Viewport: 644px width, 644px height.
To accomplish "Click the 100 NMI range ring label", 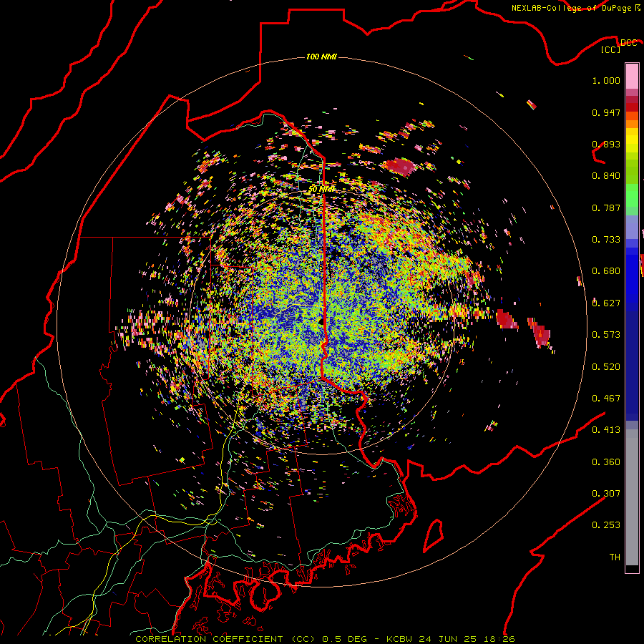I will 321,57.
